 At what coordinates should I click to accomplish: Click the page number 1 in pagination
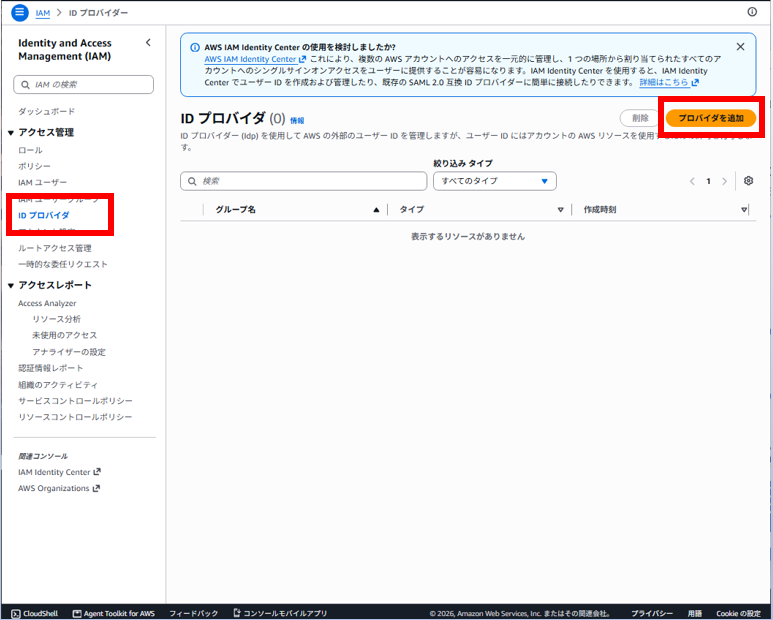tap(708, 181)
